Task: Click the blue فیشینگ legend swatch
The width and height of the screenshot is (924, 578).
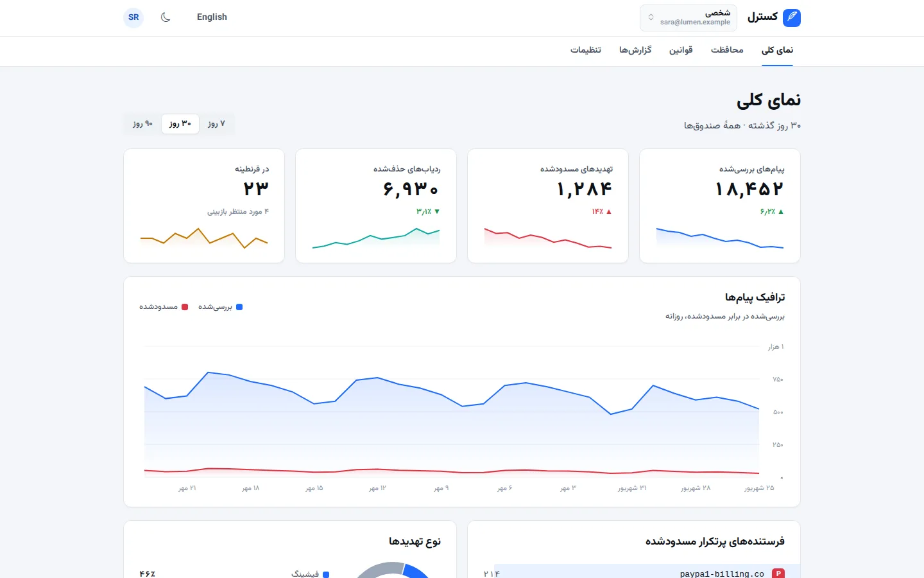Action: (326, 574)
